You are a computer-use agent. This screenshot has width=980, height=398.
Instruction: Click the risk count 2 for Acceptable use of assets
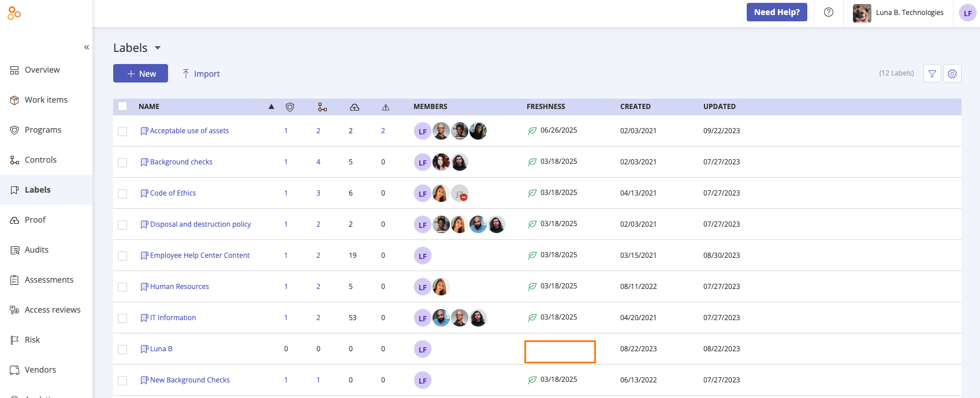click(x=383, y=131)
